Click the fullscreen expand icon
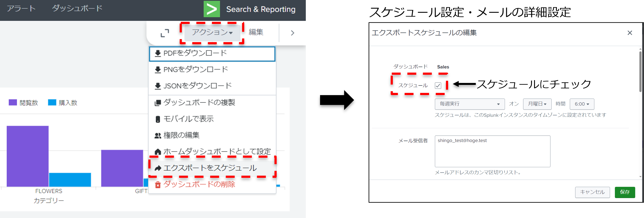Image resolution: width=644 pixels, height=218 pixels. click(x=165, y=33)
